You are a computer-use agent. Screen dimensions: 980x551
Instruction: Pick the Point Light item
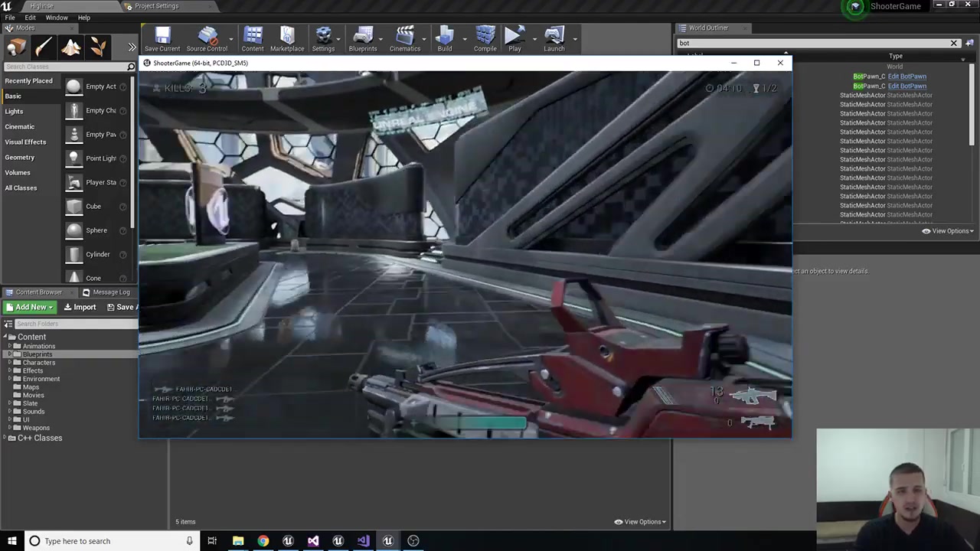[101, 158]
